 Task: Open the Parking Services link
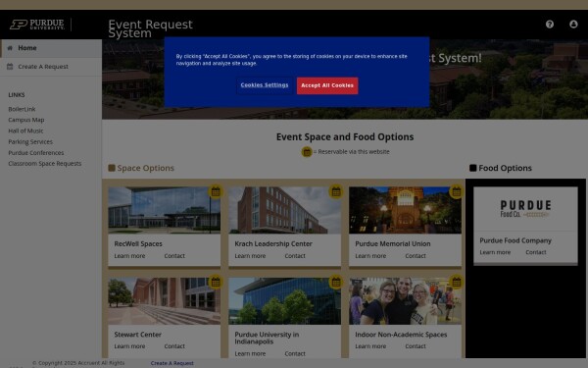pos(30,141)
